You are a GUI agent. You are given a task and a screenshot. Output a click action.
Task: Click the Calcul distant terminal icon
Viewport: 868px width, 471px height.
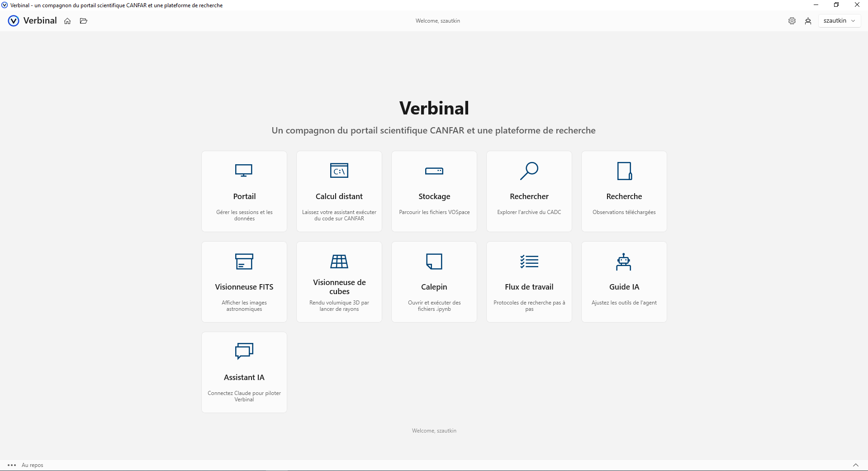(339, 171)
